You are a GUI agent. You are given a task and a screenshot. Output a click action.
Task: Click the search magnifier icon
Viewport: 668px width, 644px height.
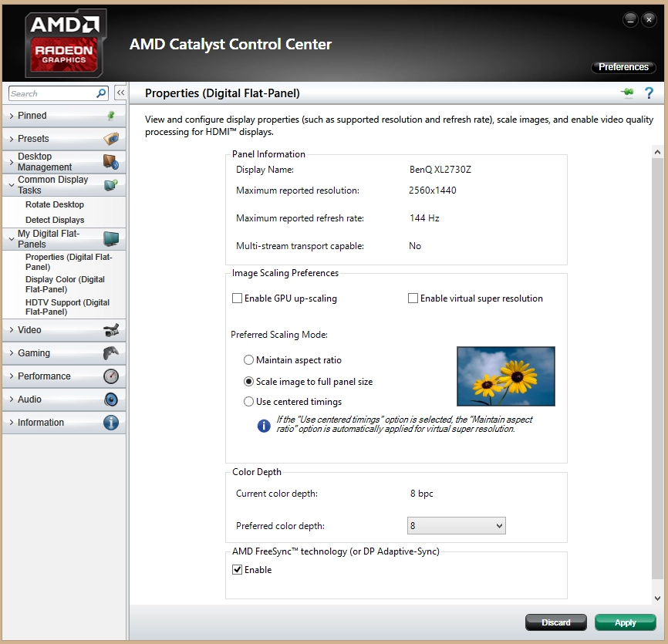click(101, 93)
